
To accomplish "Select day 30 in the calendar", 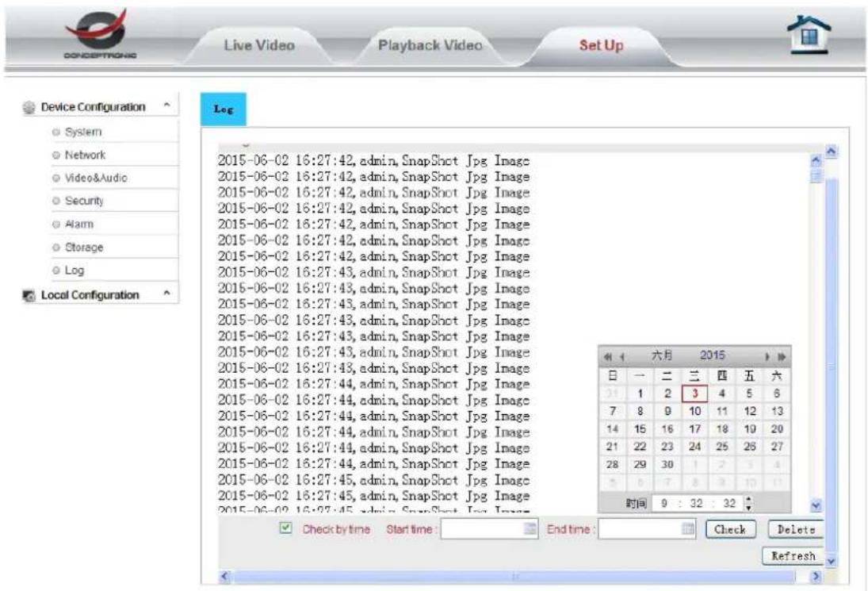I will click(x=667, y=464).
